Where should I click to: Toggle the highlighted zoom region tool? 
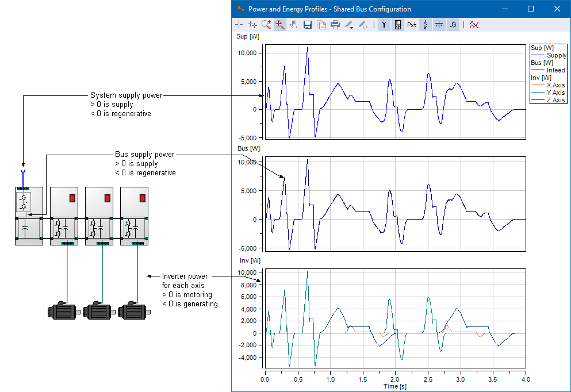coord(280,25)
